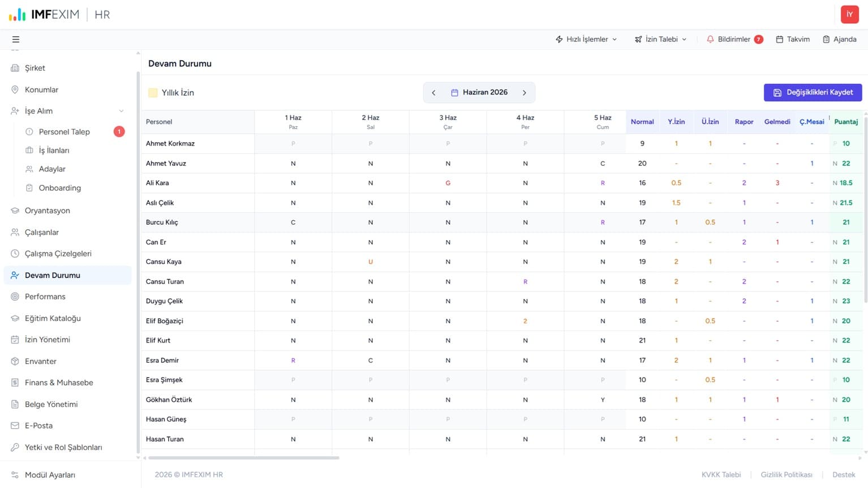
Task: Click the Yıllık İzin yellow legend swatch
Action: (x=153, y=93)
